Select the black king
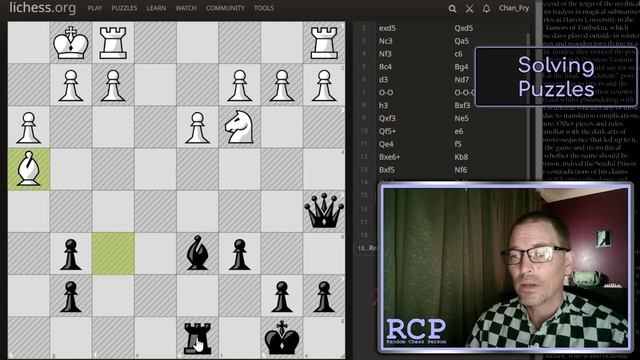Image resolution: width=640 pixels, height=360 pixels. [282, 338]
